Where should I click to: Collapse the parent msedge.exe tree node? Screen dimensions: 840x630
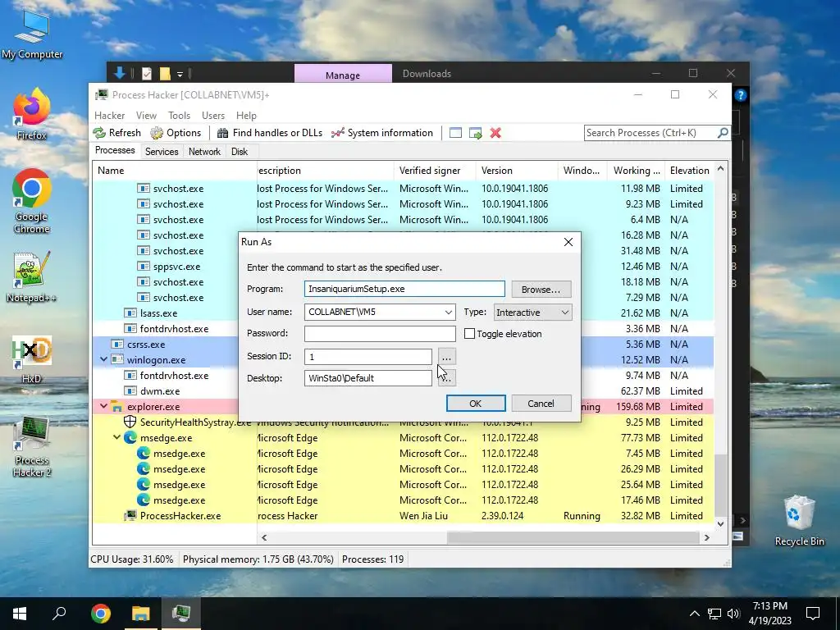tap(116, 437)
